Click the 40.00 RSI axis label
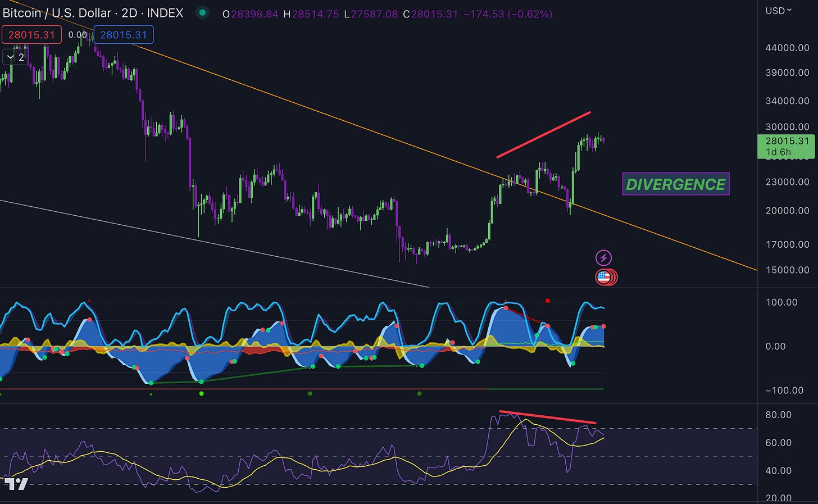 [778, 471]
